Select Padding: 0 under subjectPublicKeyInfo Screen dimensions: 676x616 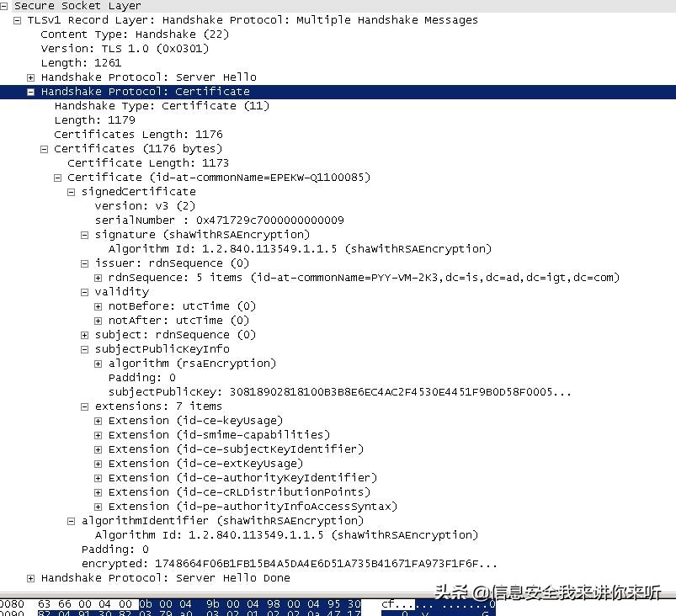[141, 378]
